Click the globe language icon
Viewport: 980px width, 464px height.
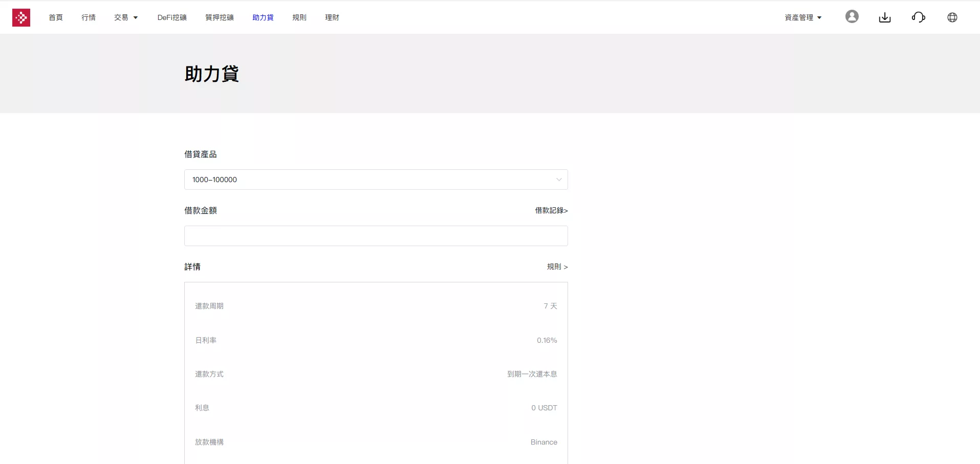coord(952,17)
